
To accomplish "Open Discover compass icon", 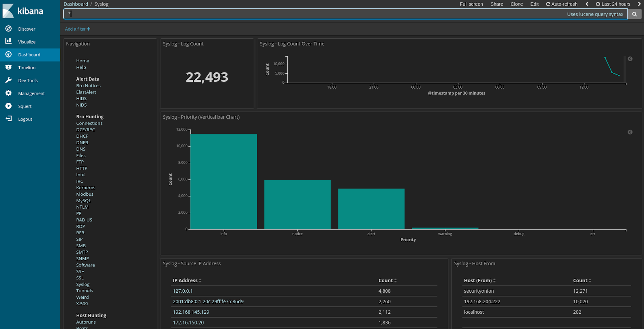I will [x=8, y=29].
